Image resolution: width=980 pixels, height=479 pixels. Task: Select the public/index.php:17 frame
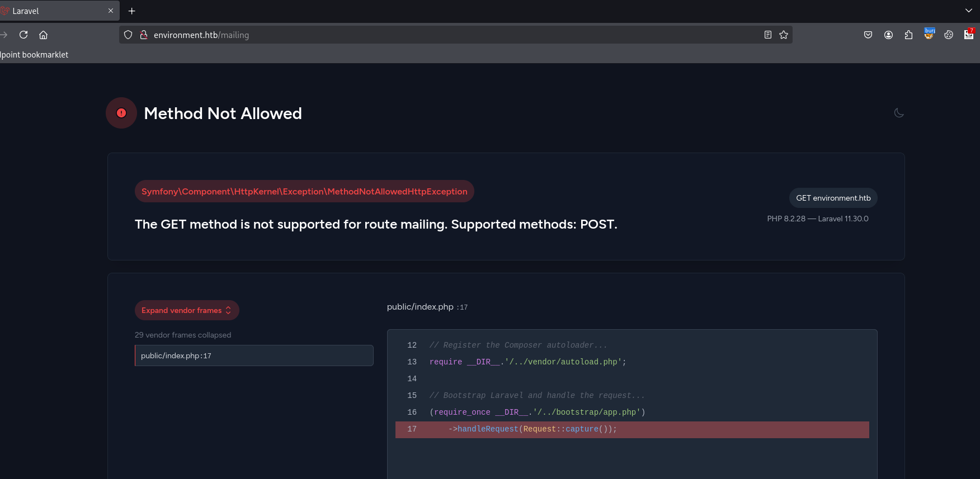[254, 355]
